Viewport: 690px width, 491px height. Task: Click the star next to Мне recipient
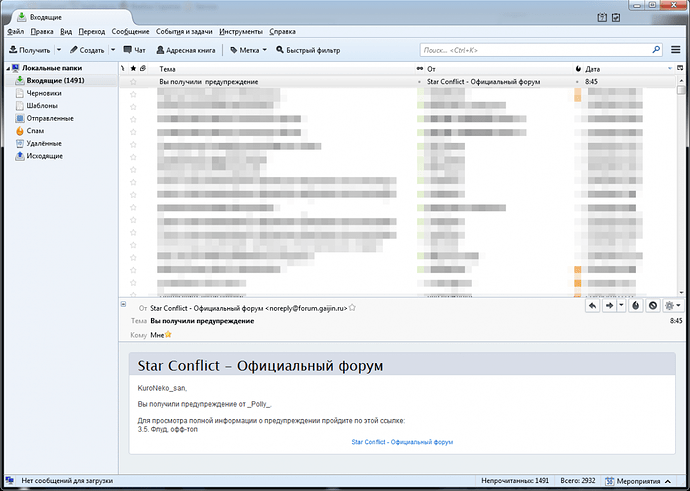(x=168, y=335)
